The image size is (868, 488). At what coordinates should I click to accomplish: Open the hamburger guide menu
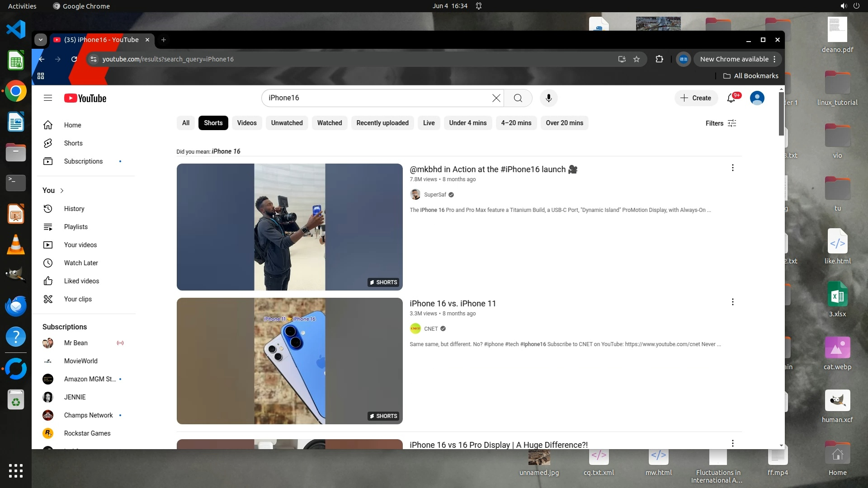48,98
